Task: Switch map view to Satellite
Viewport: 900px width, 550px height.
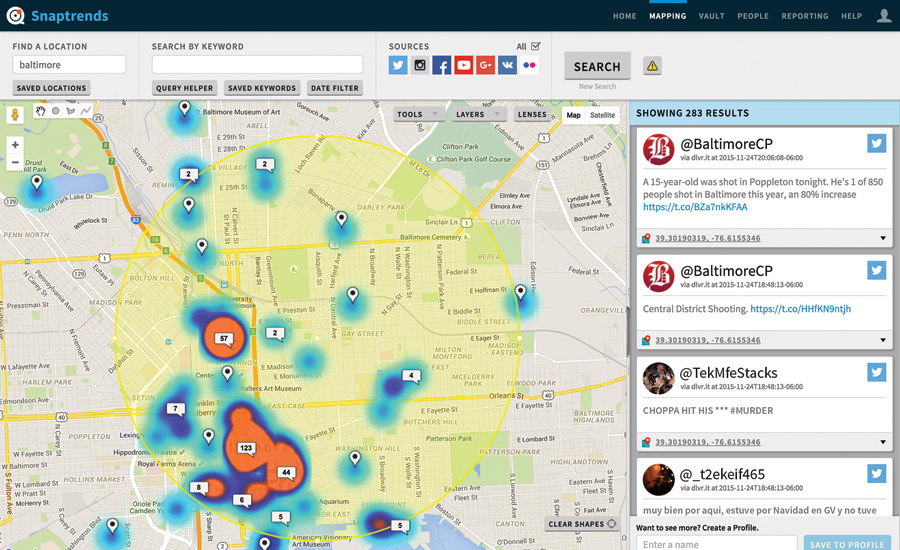Action: click(603, 115)
